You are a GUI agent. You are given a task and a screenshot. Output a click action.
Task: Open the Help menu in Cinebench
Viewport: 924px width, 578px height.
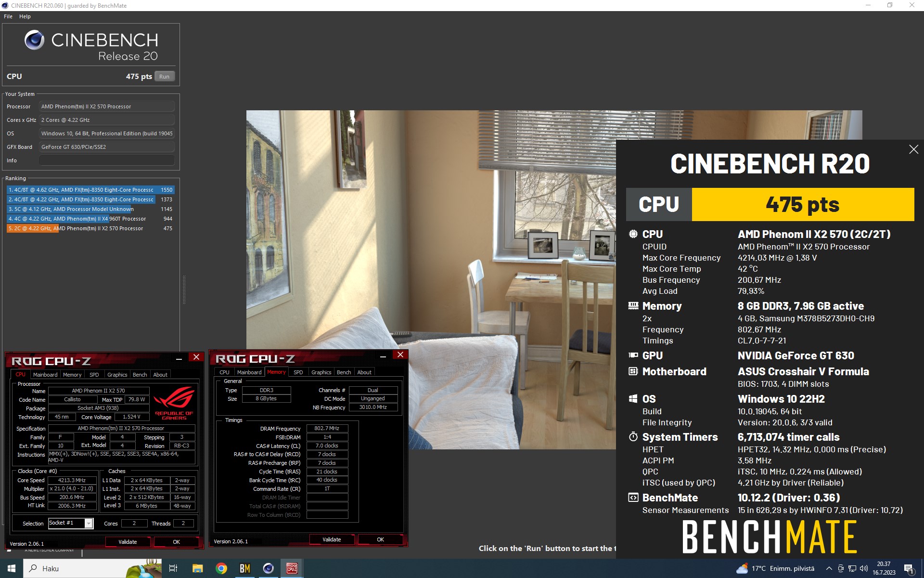click(x=25, y=16)
